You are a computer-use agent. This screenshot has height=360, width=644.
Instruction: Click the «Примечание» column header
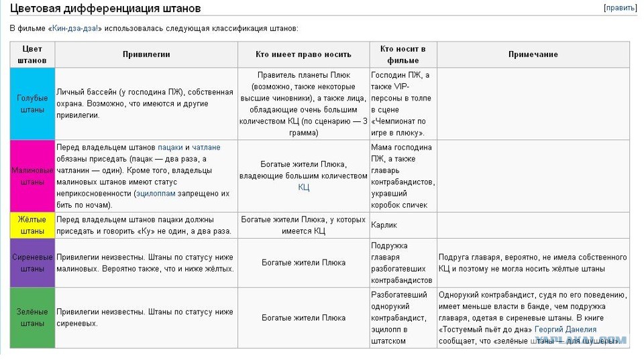[533, 54]
